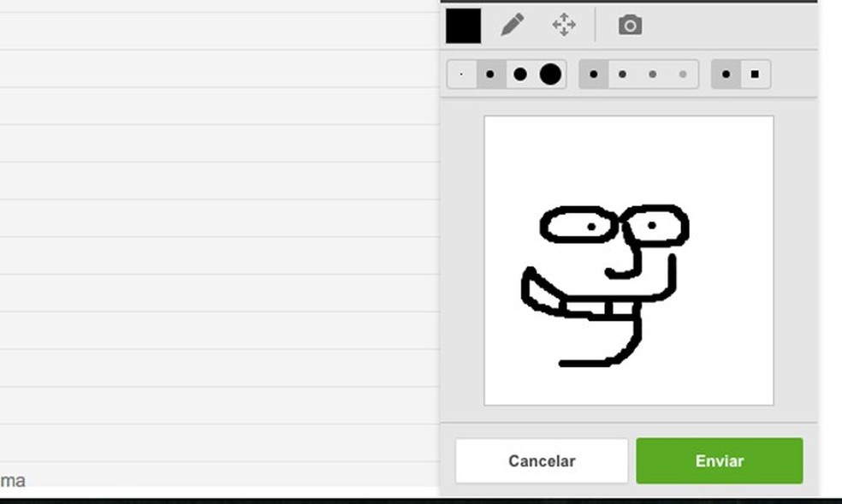Choose the round brush tip shape
The height and width of the screenshot is (504, 842).
726,74
